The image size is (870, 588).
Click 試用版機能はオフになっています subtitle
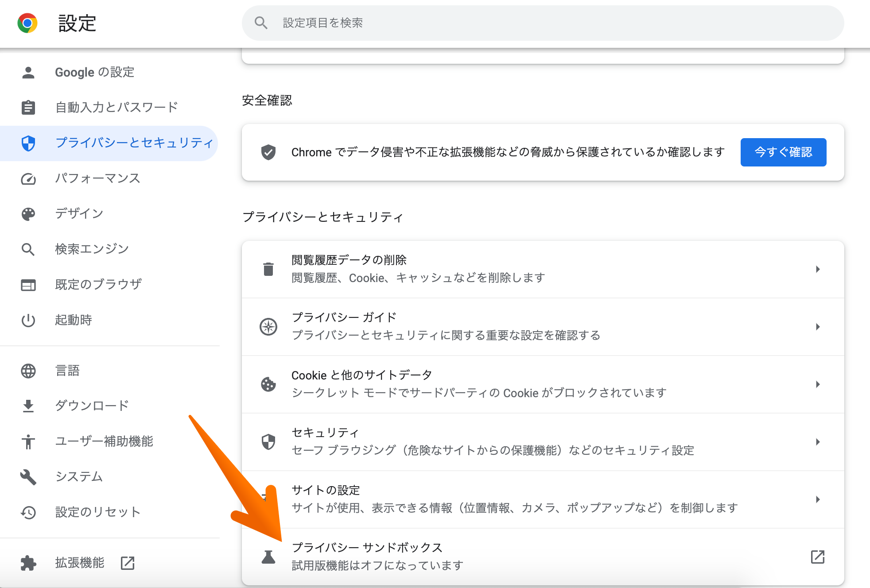pos(377,565)
